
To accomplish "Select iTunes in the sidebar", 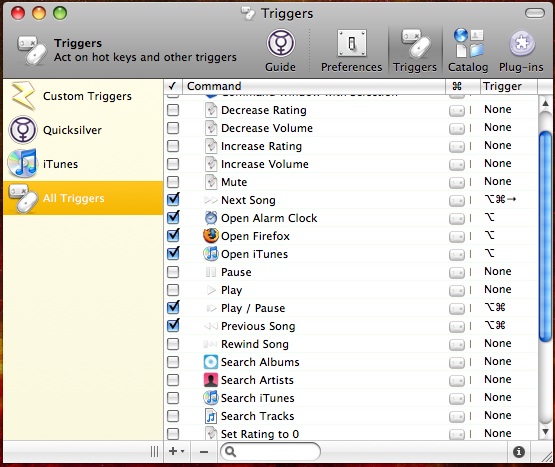I will click(x=83, y=164).
